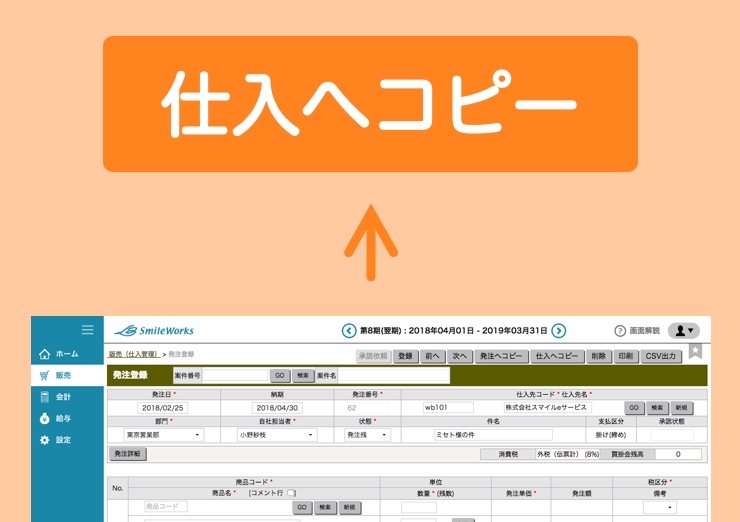
Task: Click the 仕入先名 field
Action: [547, 407]
